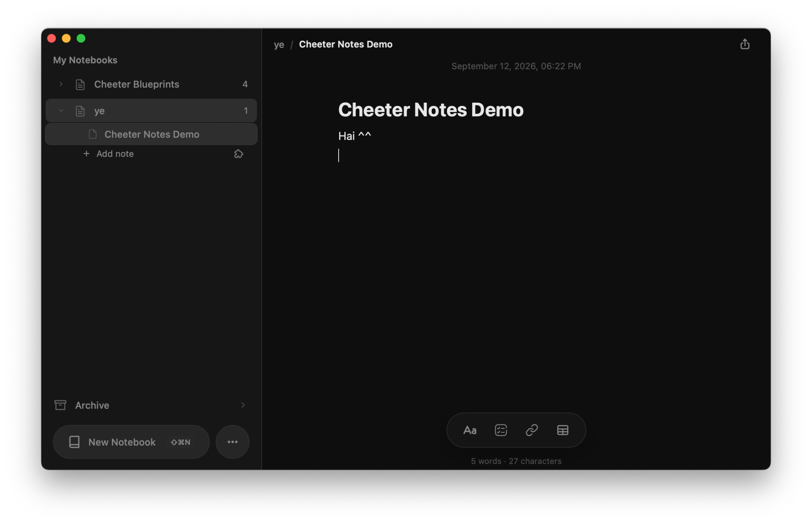Screen dimensions: 812x524
Task: Insert a table with the table icon
Action: point(563,430)
